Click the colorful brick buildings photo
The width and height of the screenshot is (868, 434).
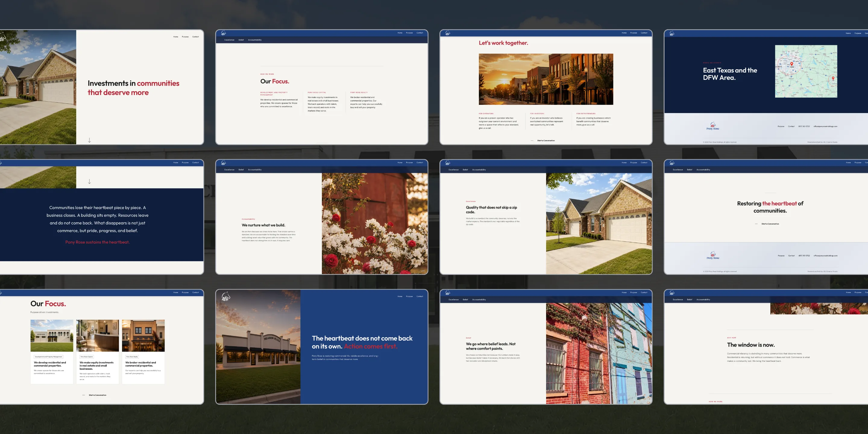tap(599, 353)
